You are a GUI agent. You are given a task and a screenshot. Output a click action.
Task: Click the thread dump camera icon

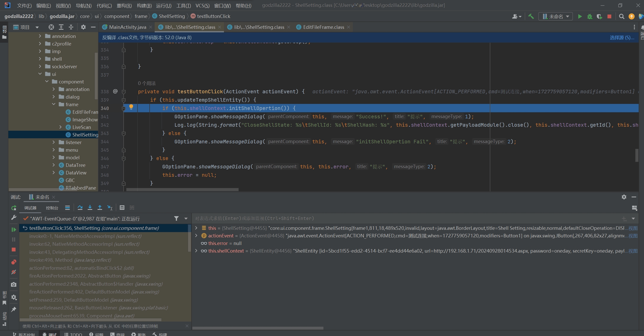[x=13, y=285]
